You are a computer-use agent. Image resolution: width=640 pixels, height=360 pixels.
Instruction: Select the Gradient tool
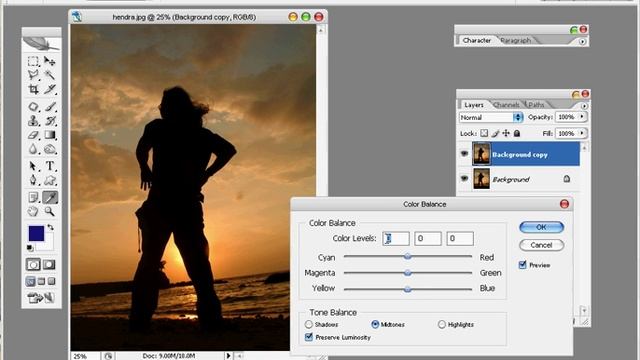(50, 135)
